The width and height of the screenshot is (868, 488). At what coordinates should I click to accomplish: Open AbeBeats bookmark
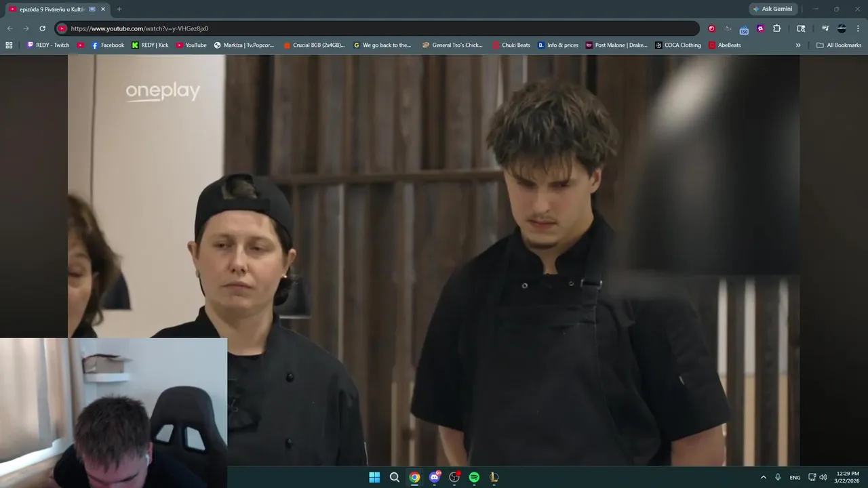coord(725,45)
